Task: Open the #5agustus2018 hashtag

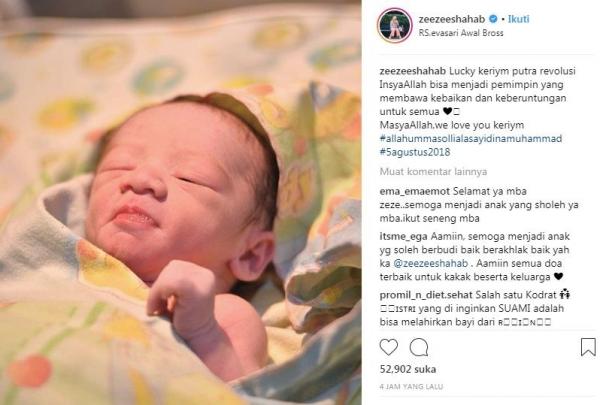Action: click(415, 152)
